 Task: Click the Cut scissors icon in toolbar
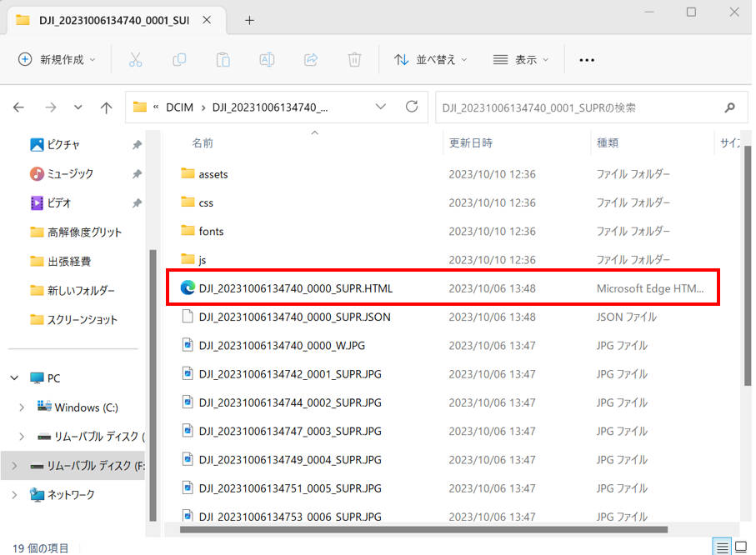[x=135, y=59]
